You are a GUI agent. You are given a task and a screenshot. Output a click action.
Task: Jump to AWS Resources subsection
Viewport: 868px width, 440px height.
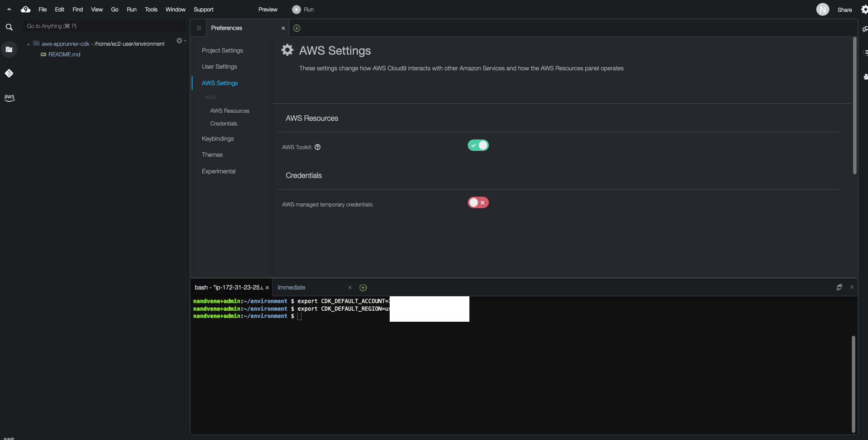230,111
